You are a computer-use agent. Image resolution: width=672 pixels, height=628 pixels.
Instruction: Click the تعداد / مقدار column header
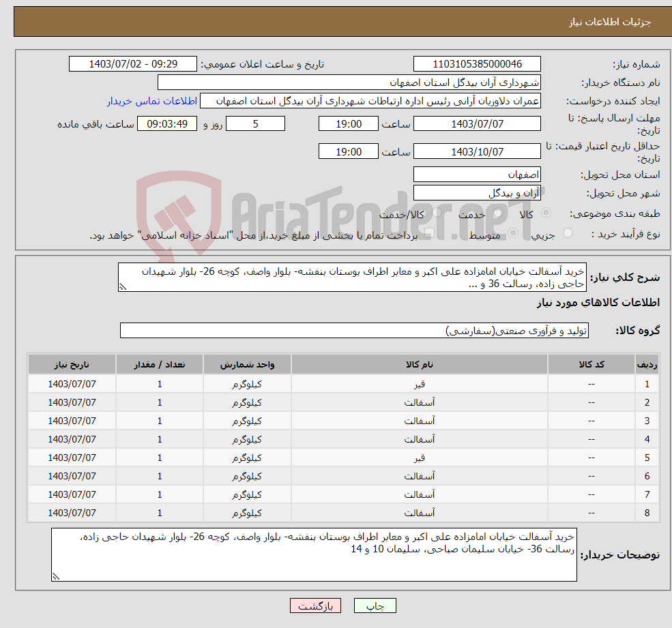tap(160, 365)
